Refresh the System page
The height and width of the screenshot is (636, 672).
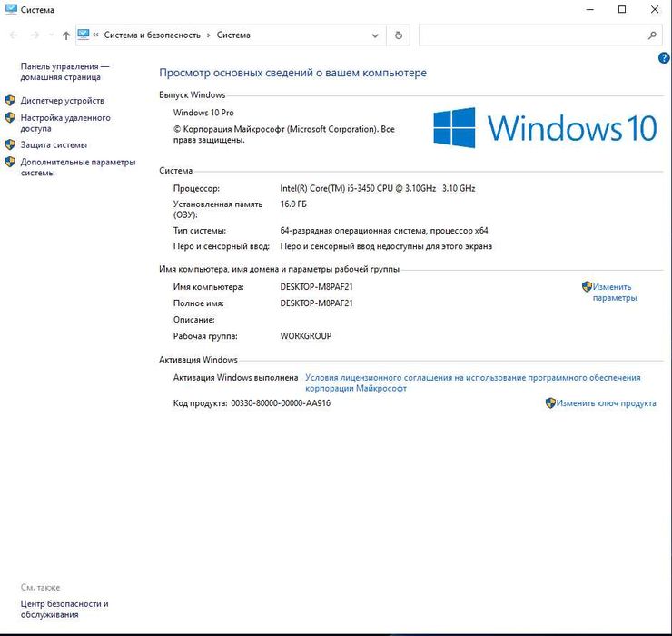(398, 35)
